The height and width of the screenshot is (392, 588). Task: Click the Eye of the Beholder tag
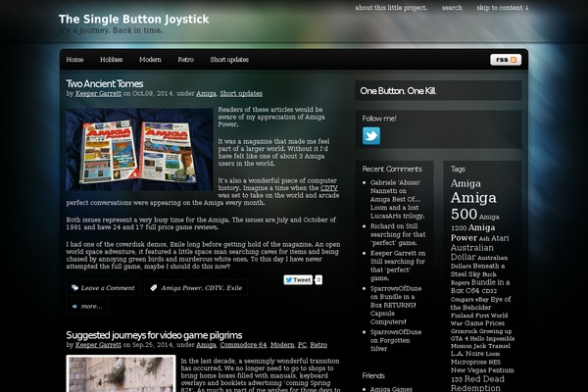(x=480, y=304)
